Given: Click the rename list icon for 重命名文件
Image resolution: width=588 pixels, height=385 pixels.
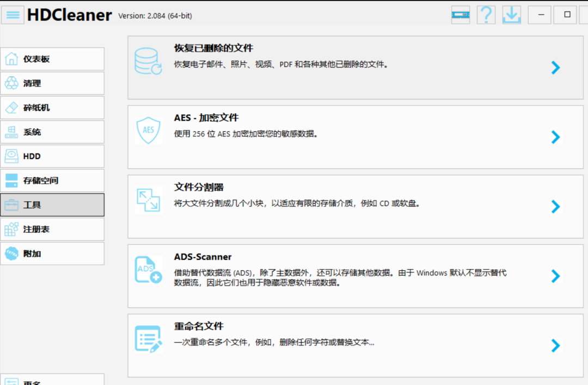Looking at the screenshot, I should click(x=149, y=339).
